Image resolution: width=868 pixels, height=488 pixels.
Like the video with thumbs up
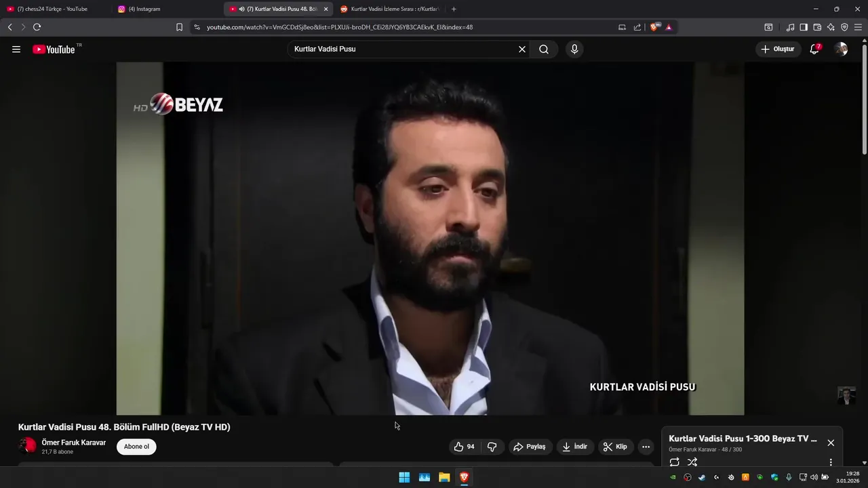coord(465,447)
